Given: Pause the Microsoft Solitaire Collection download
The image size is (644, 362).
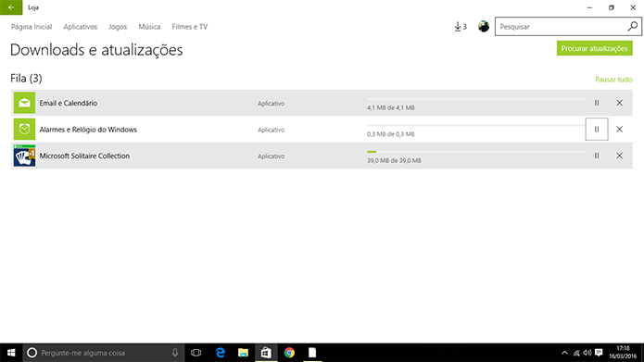Looking at the screenshot, I should coord(597,156).
